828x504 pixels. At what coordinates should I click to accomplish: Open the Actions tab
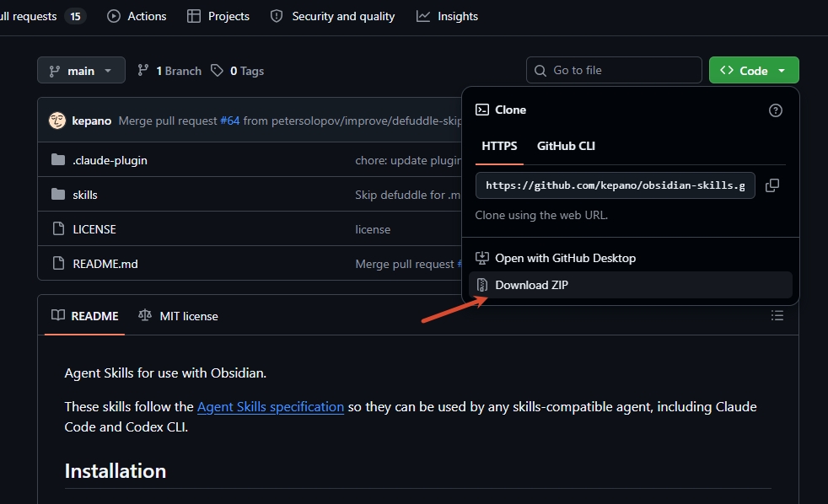pos(137,16)
